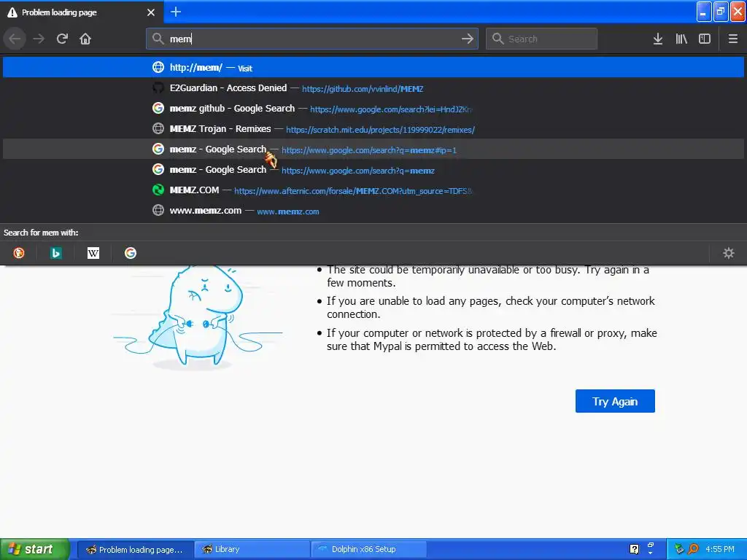Open the Library bookshelf icon
The width and height of the screenshot is (747, 560).
point(681,39)
